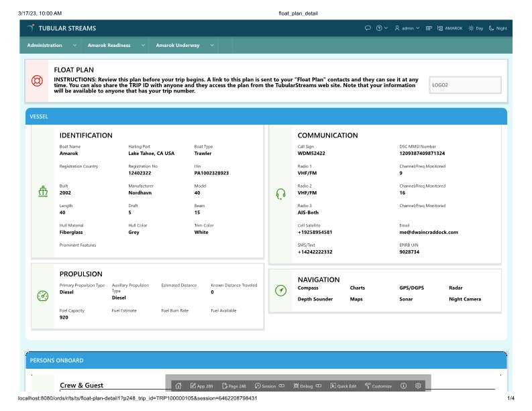Click the headset icon beside Communication
The height and width of the screenshot is (411, 532).
tap(280, 194)
